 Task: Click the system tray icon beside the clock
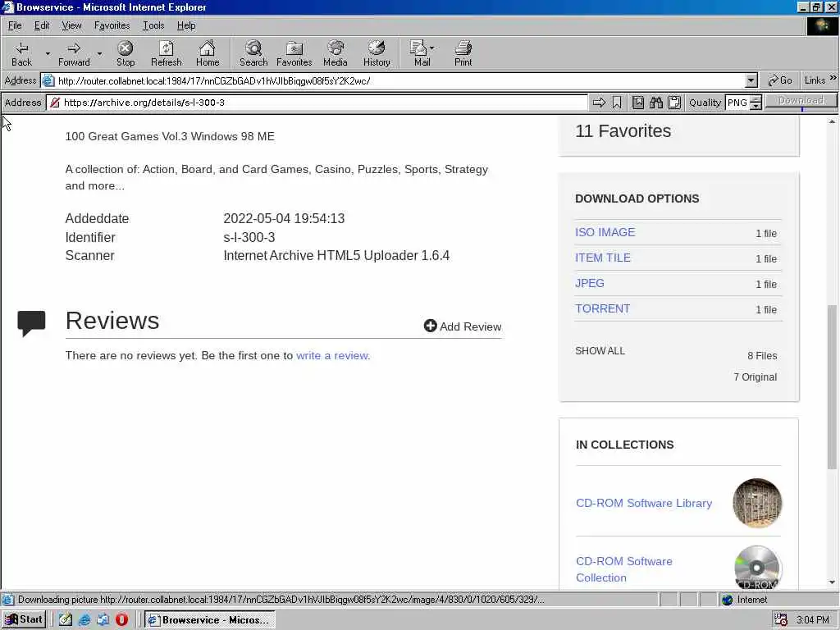[781, 620]
